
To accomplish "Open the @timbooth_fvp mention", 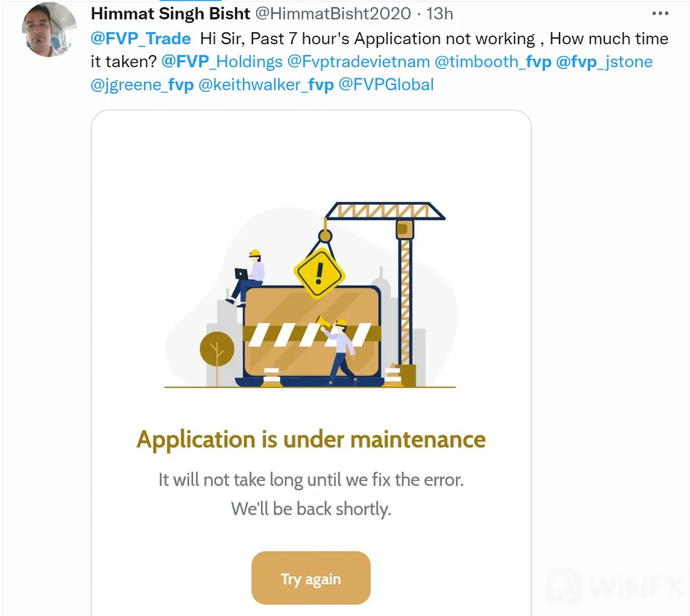I will (493, 62).
